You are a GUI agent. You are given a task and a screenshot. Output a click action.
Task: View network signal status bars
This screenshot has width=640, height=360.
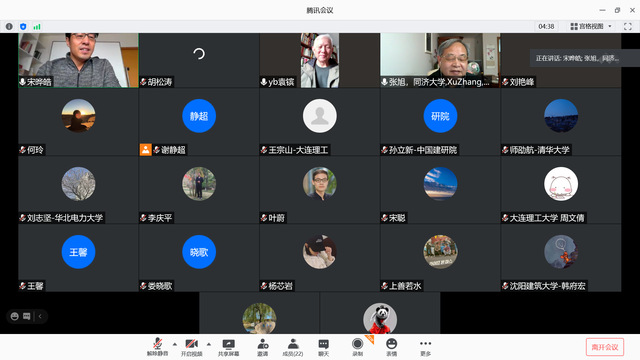click(x=37, y=27)
